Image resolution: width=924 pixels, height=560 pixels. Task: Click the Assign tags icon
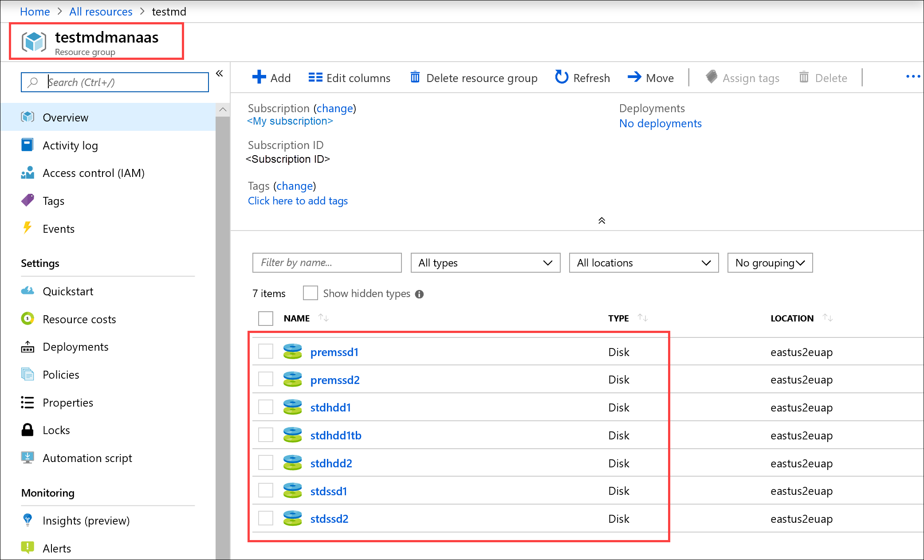coord(712,77)
